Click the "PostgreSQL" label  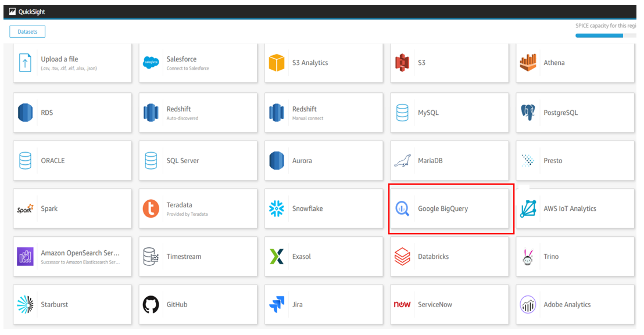[561, 113]
